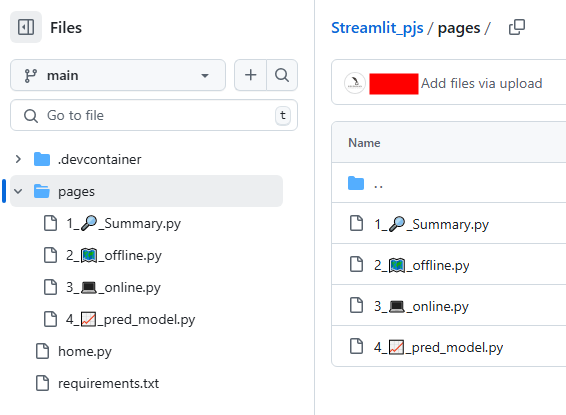Viewport: 566px width, 415px height.
Task: Click file icon beside listing 2_offline.py
Action: pyautogui.click(x=357, y=264)
